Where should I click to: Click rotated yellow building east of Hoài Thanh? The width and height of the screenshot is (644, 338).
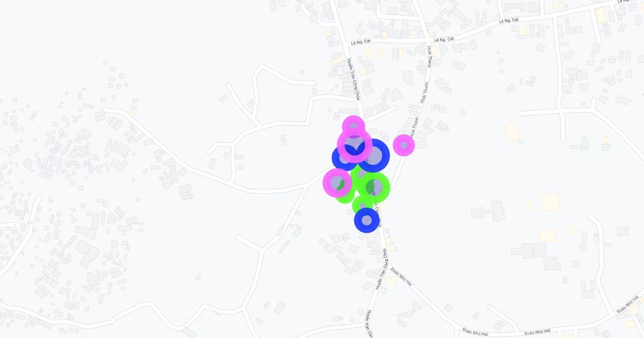(512, 131)
